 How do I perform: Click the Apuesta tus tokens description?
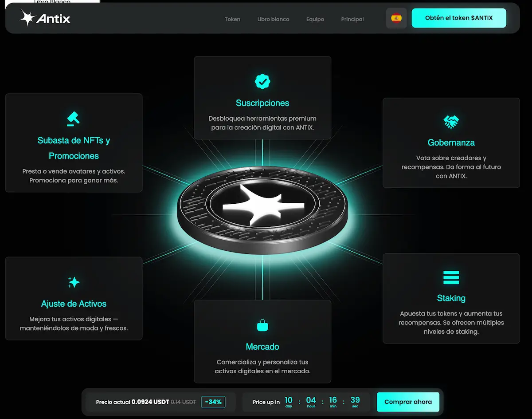(451, 323)
